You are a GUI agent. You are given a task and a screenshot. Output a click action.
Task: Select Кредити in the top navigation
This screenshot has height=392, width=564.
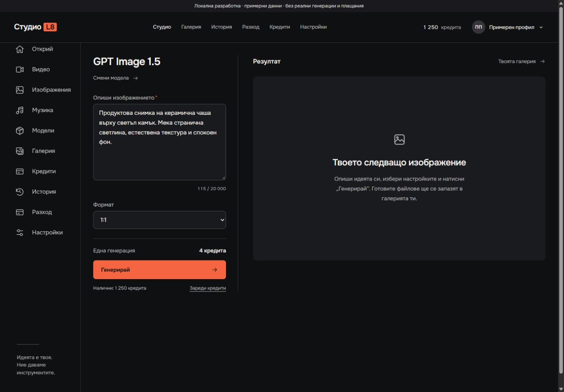280,27
